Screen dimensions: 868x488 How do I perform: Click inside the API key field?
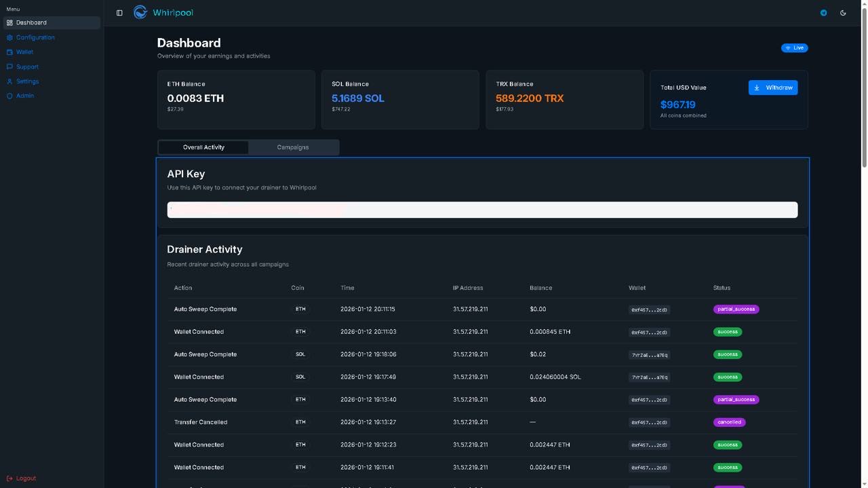click(x=482, y=210)
